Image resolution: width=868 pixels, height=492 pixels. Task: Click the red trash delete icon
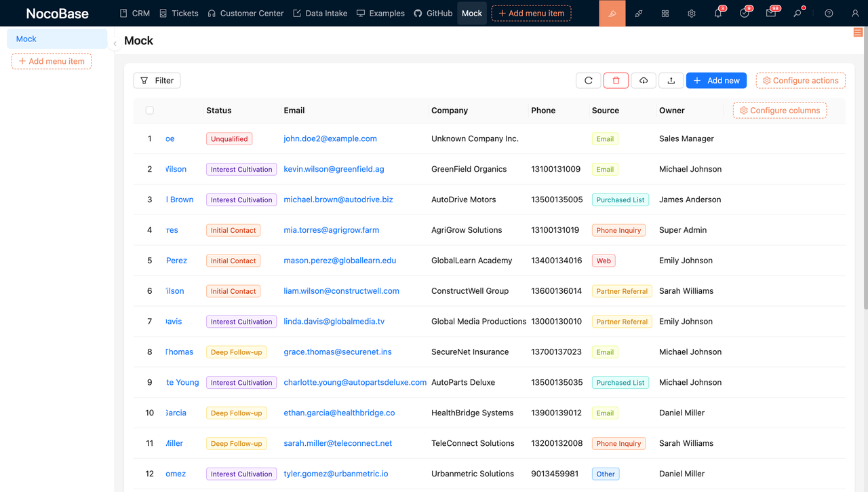point(616,81)
